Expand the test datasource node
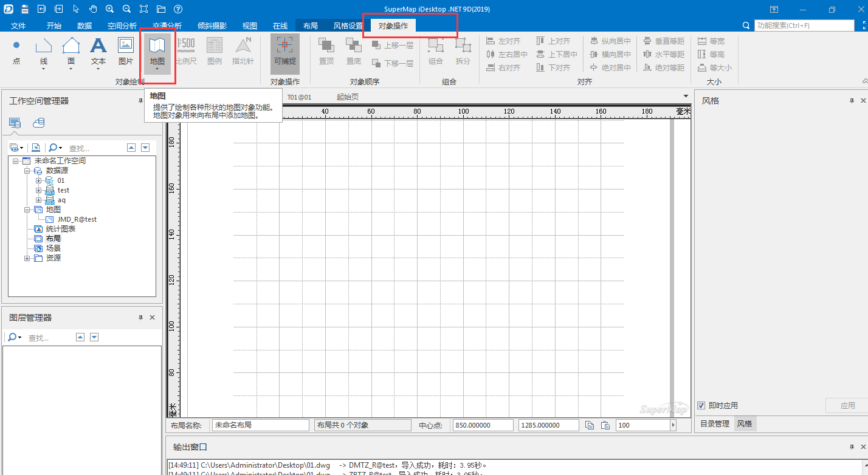 coord(38,190)
